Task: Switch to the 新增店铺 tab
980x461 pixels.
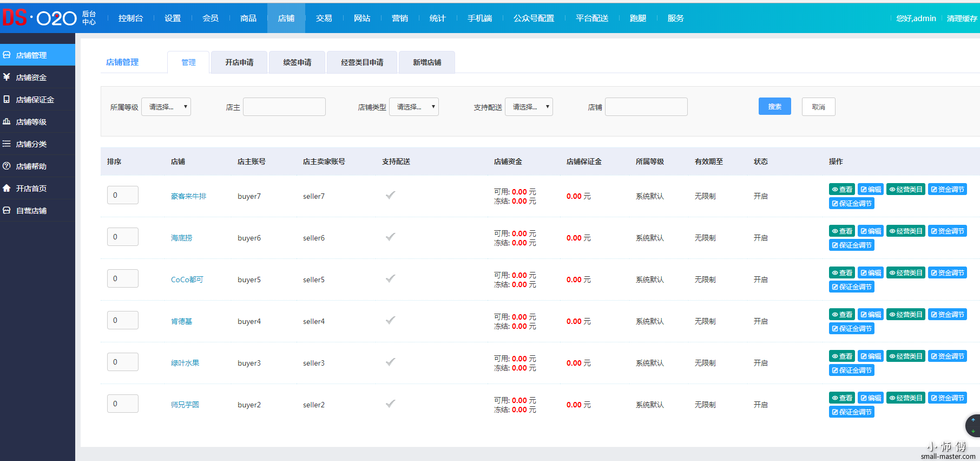Action: click(x=427, y=62)
